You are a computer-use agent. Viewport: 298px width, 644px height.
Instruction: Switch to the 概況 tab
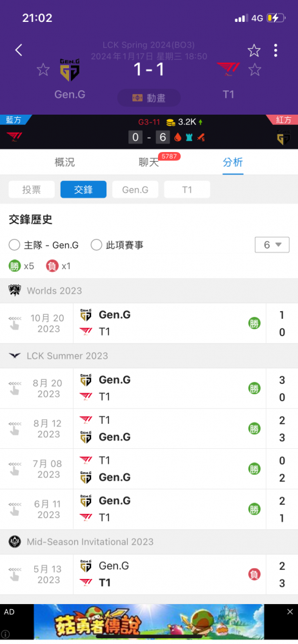65,162
